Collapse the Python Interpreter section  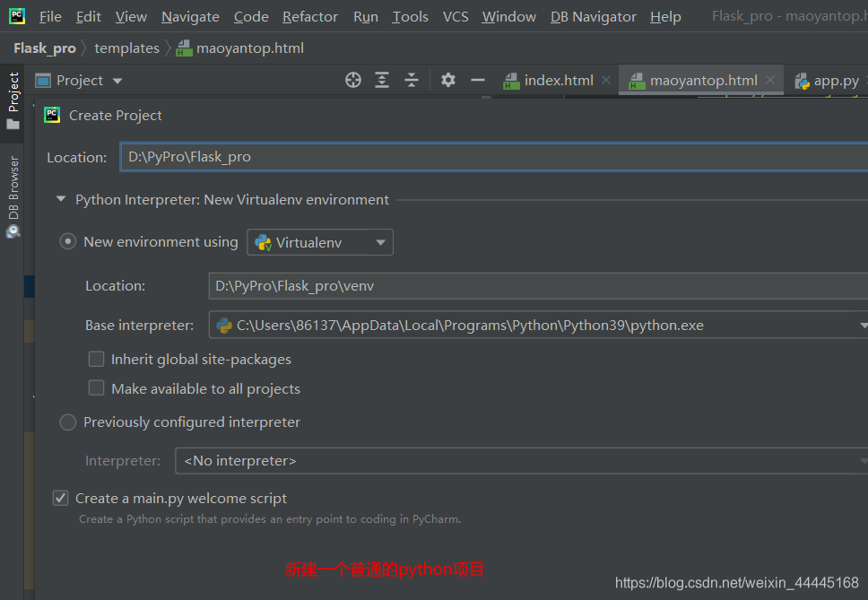(x=61, y=199)
